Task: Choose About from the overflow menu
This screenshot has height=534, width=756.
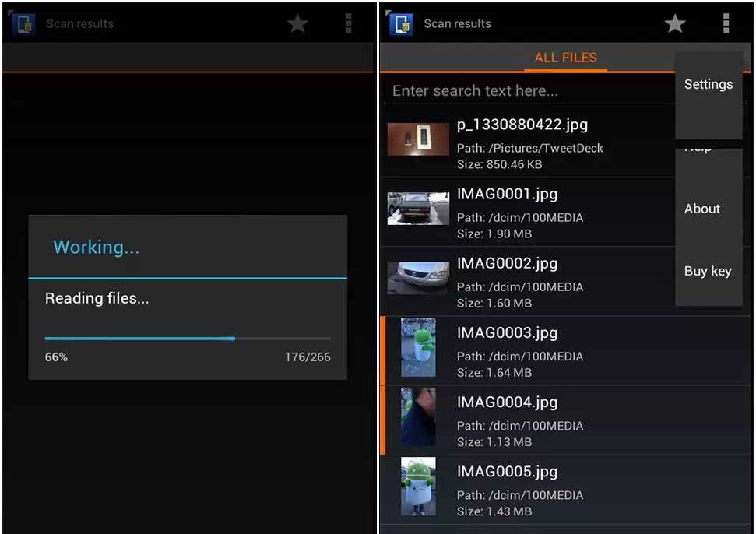Action: point(702,209)
